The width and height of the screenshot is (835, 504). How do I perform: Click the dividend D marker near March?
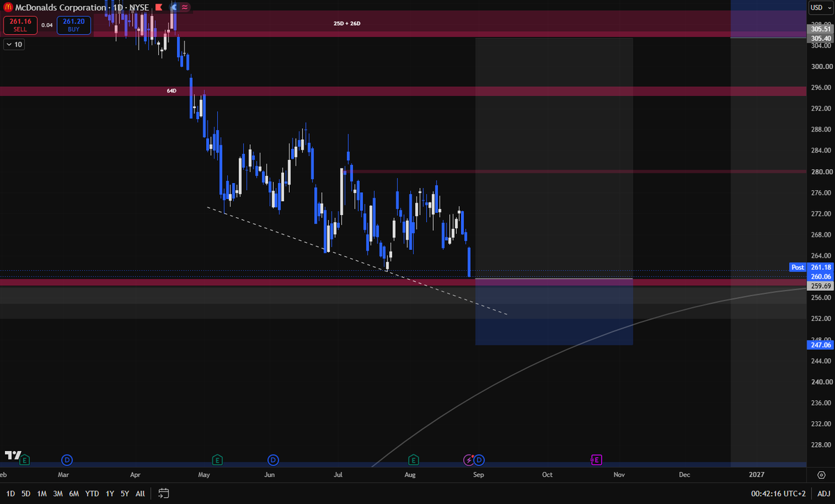point(67,460)
